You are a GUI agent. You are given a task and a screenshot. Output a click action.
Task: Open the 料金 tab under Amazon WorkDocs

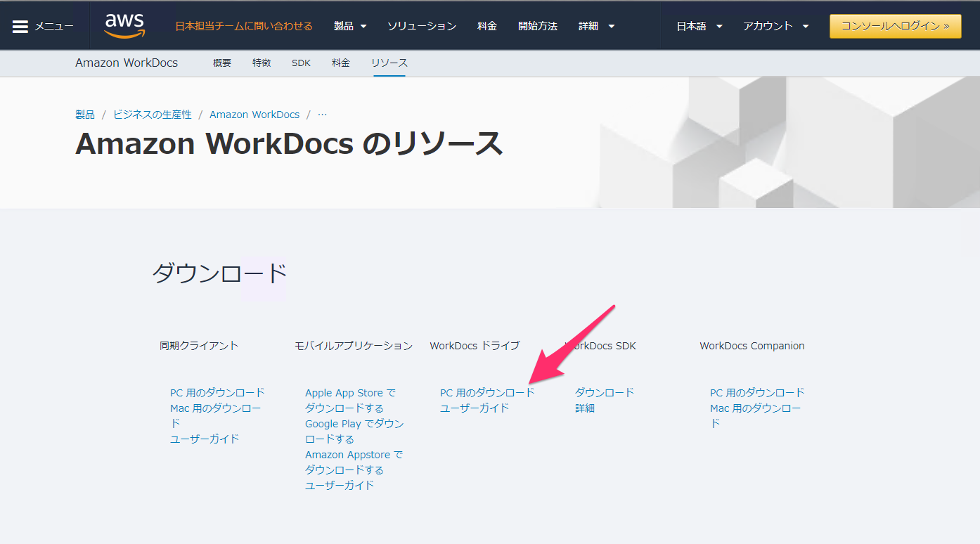(341, 62)
